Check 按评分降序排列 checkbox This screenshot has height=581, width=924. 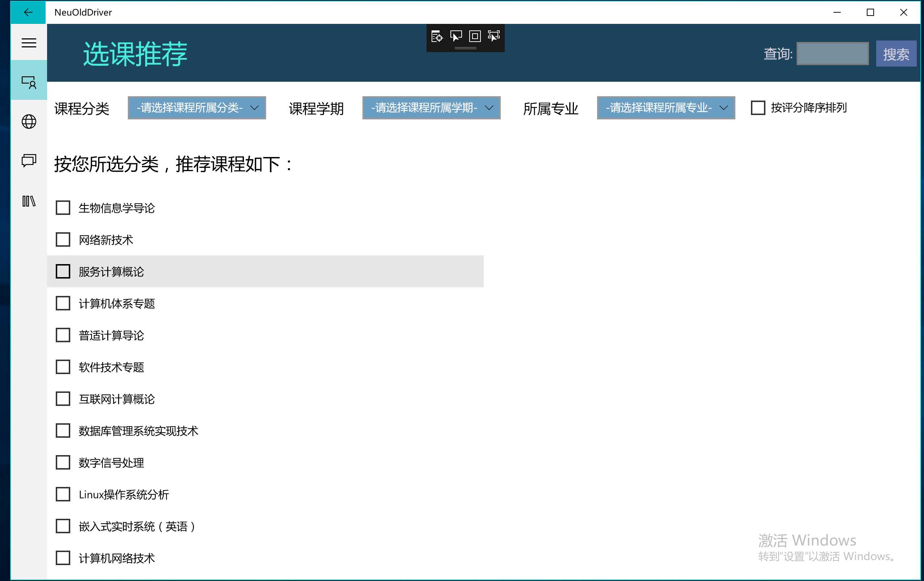(758, 108)
